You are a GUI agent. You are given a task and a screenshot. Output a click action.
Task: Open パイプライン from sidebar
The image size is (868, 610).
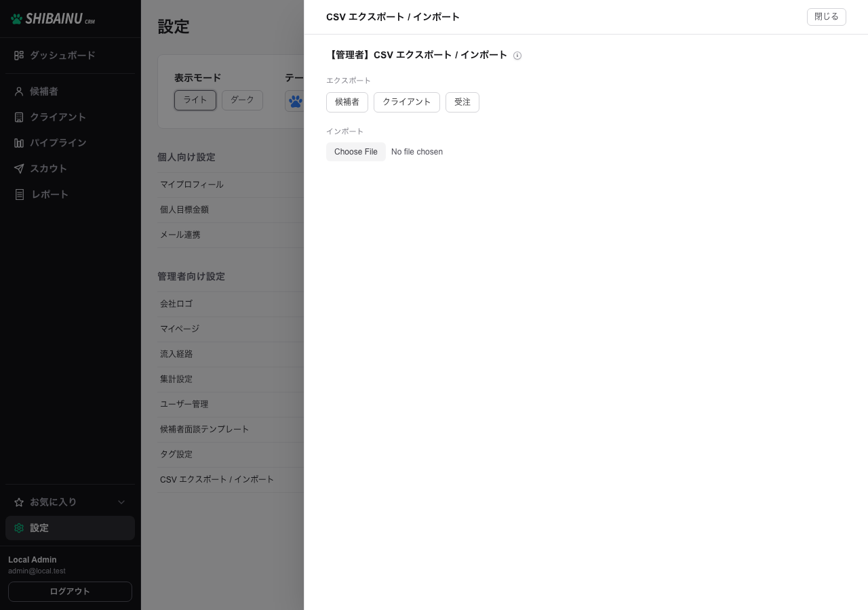point(71,142)
